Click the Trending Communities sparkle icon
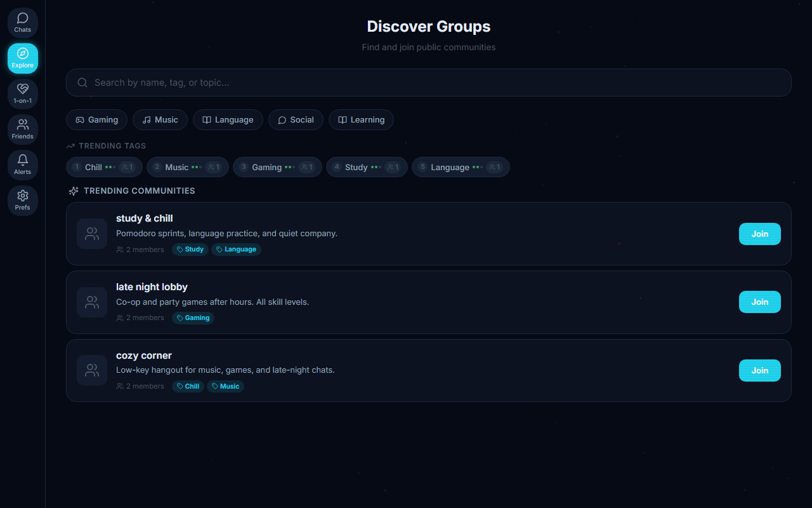812x508 pixels. pyautogui.click(x=74, y=190)
